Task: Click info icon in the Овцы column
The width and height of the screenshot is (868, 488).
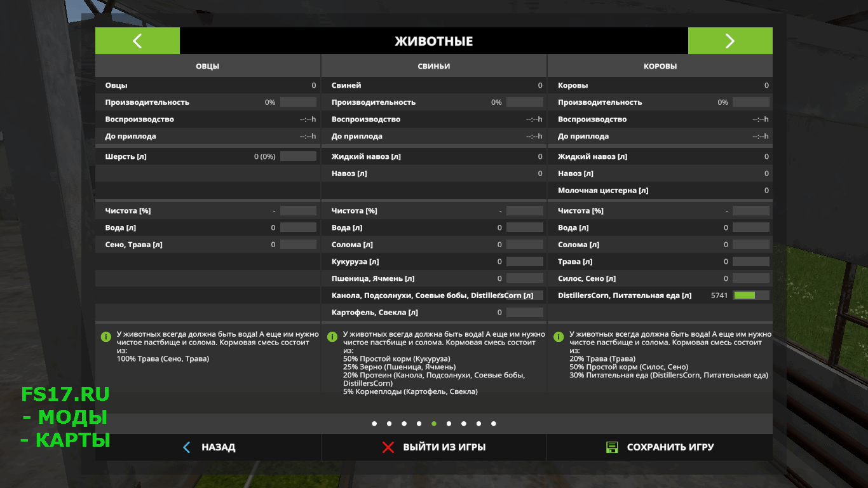Action: pos(106,337)
